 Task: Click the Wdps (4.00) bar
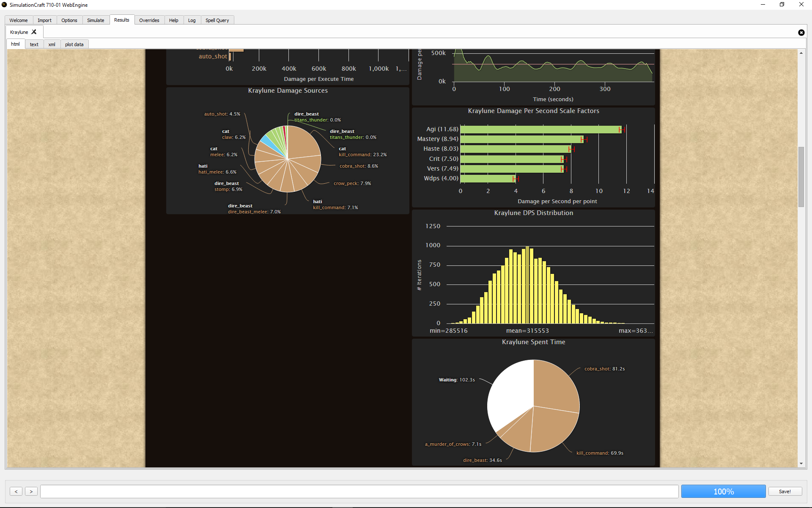tap(488, 179)
